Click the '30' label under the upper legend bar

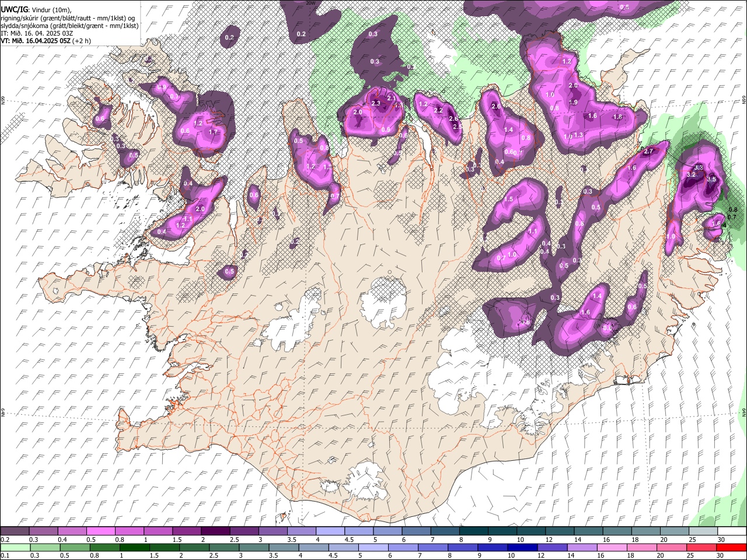721,540
